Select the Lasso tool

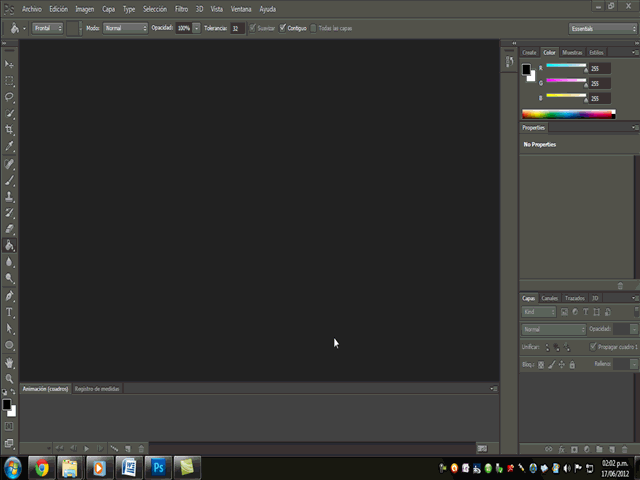pyautogui.click(x=9, y=97)
